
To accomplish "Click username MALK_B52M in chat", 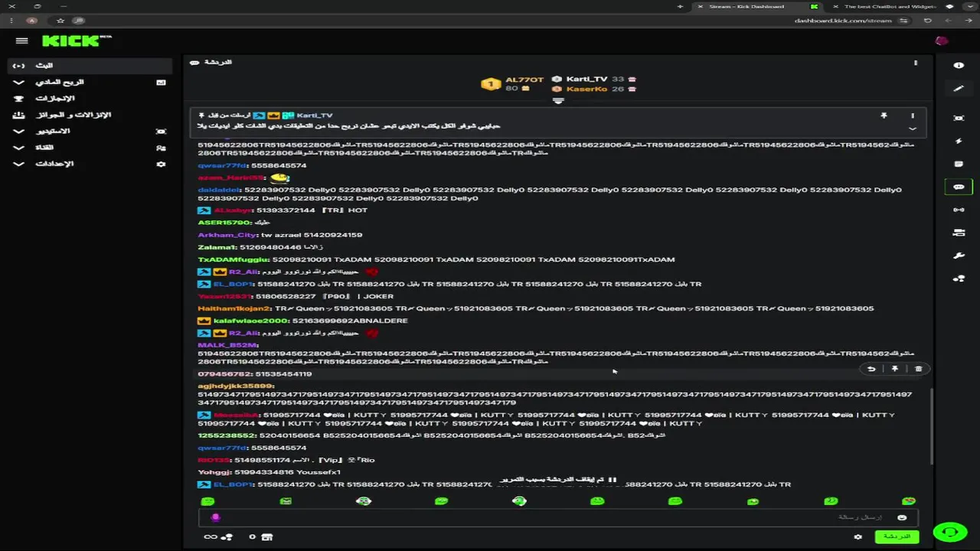I will point(227,345).
